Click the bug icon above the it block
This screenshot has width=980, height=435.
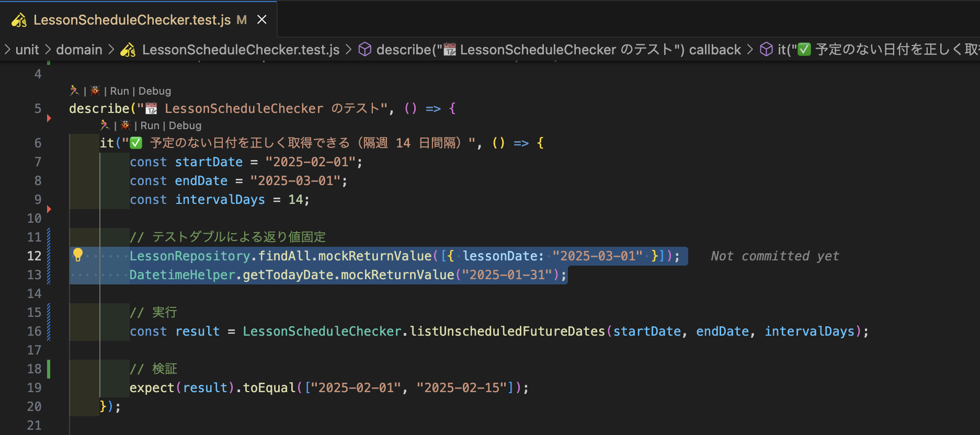coord(125,125)
